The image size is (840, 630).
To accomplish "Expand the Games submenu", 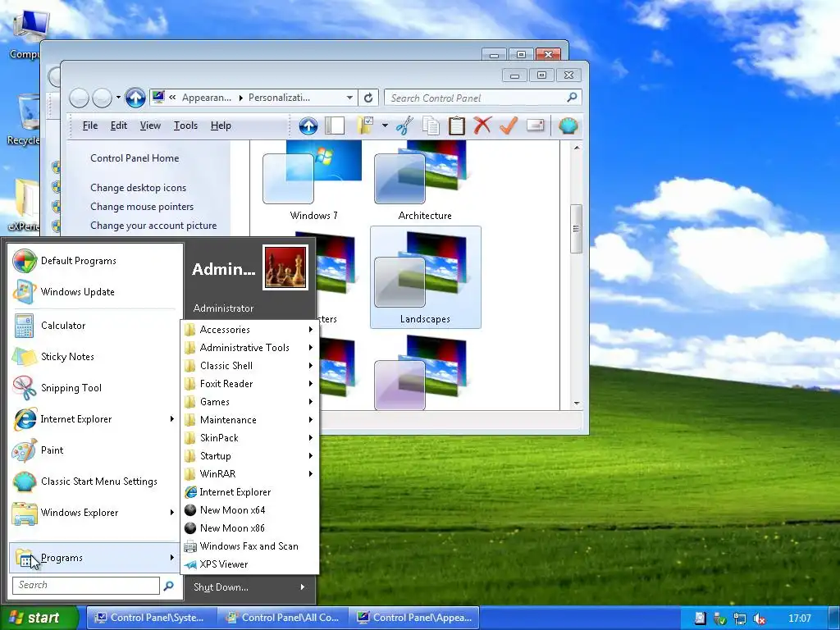I will tap(249, 402).
